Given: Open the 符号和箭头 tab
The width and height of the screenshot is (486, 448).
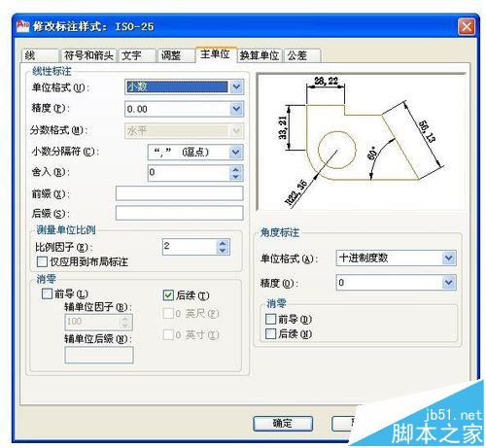Looking at the screenshot, I should pyautogui.click(x=88, y=55).
